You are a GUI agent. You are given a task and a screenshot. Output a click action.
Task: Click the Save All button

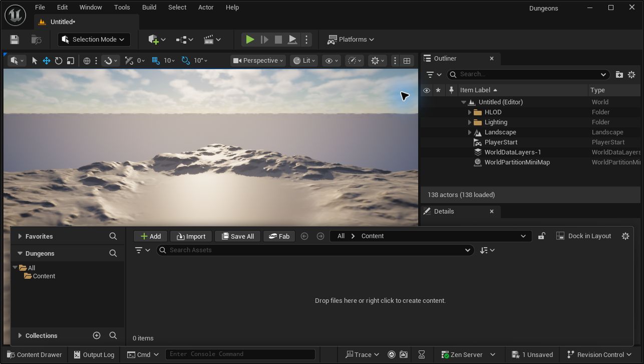click(x=238, y=236)
